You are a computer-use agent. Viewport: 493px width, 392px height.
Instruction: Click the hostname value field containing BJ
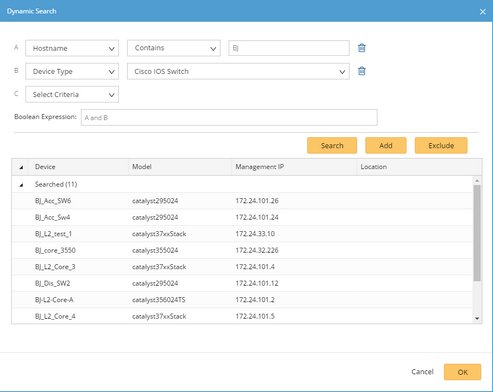tap(289, 48)
